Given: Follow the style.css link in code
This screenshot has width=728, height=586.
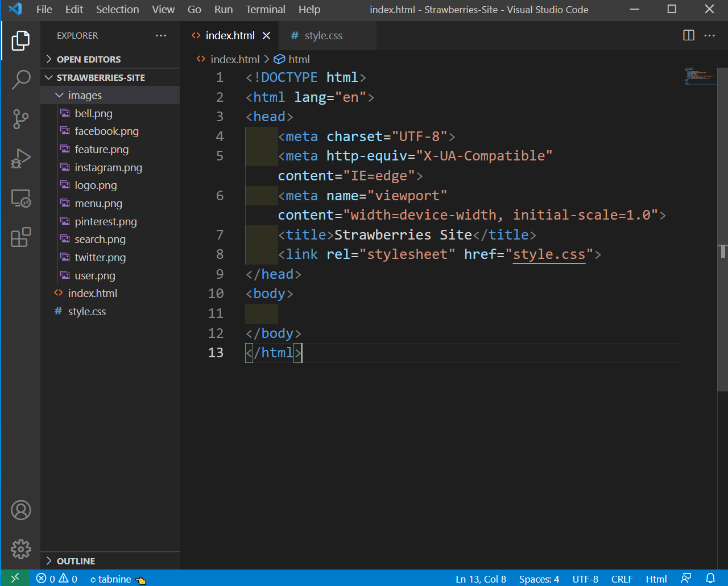Looking at the screenshot, I should click(549, 254).
